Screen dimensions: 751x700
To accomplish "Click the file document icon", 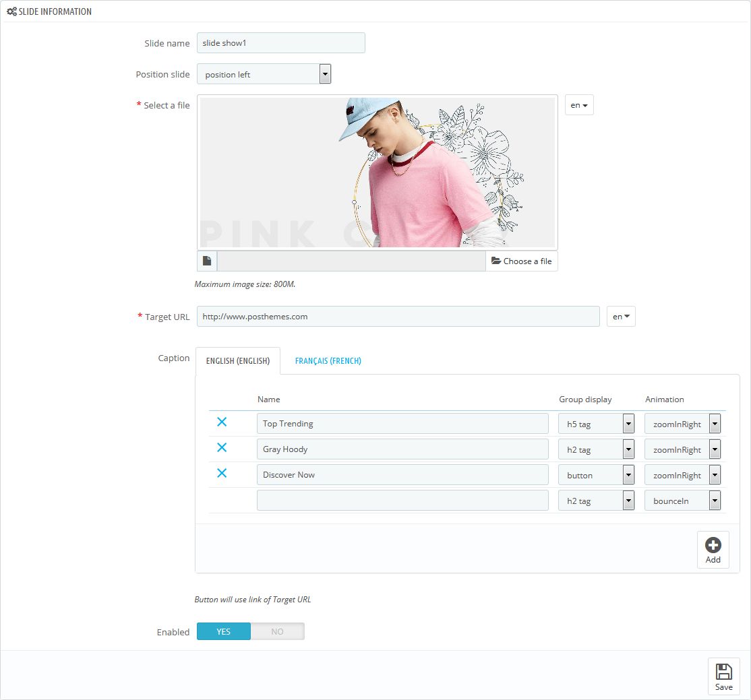I will [207, 261].
